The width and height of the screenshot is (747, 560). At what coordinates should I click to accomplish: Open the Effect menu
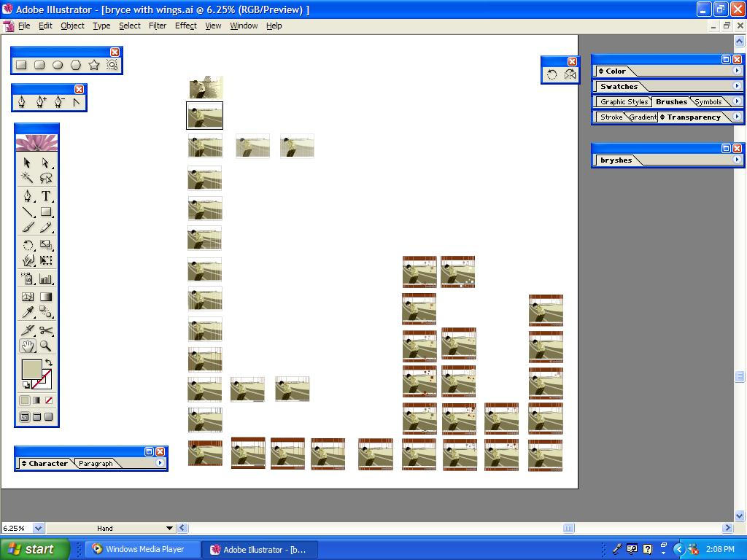186,26
